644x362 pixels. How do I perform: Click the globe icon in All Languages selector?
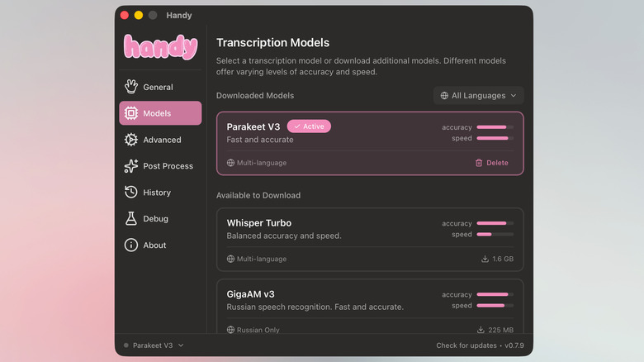pos(444,95)
